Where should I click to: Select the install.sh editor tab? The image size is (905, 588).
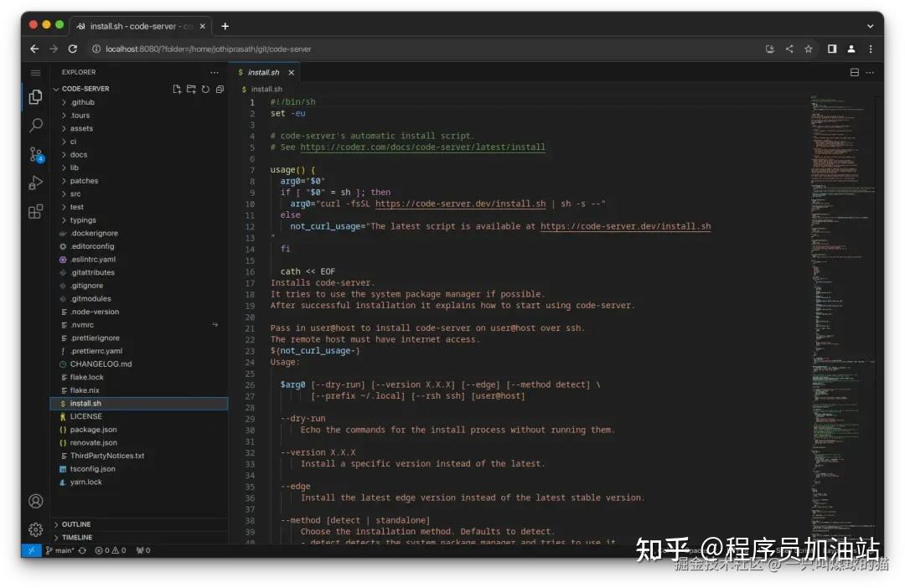tap(262, 73)
